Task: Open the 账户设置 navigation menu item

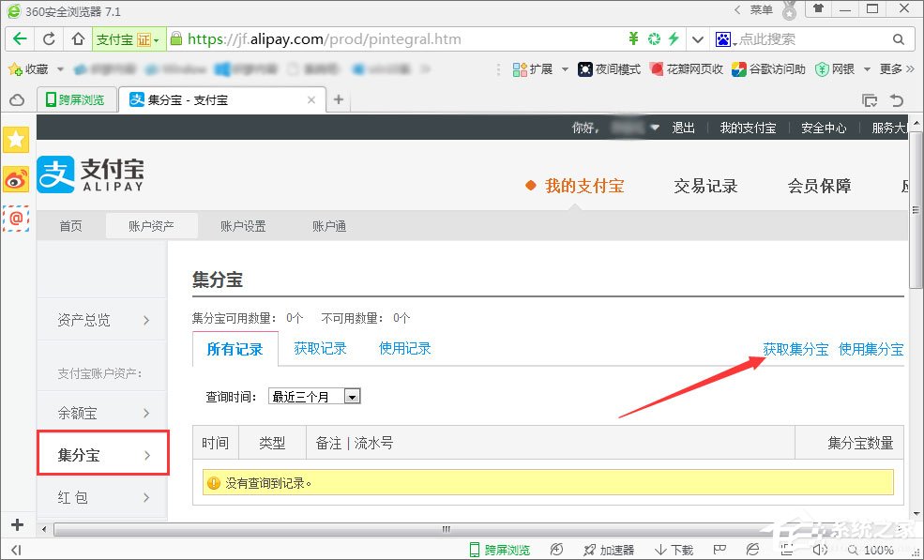Action: (x=242, y=225)
